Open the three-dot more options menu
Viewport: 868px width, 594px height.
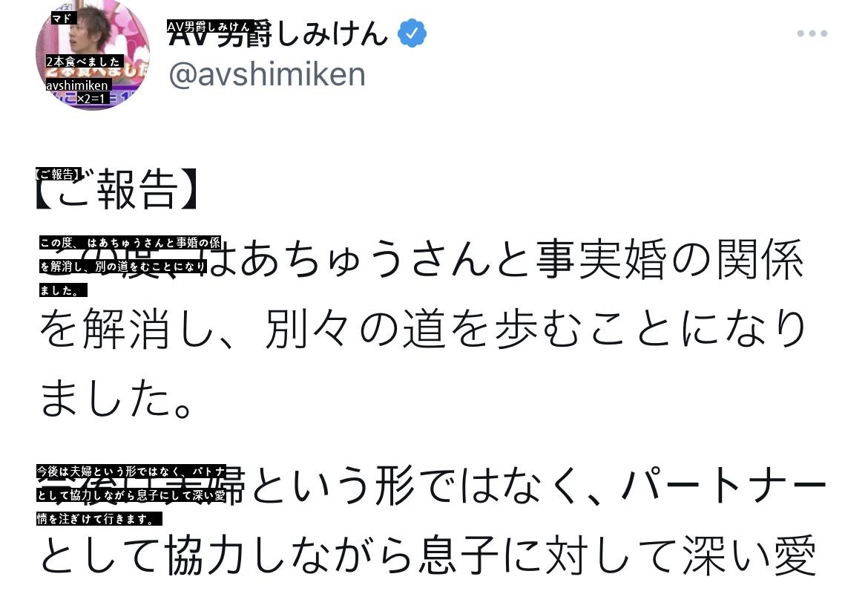(x=812, y=33)
